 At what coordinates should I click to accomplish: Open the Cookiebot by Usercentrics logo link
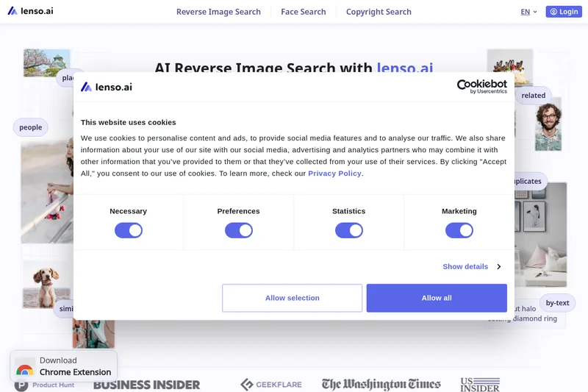(482, 87)
